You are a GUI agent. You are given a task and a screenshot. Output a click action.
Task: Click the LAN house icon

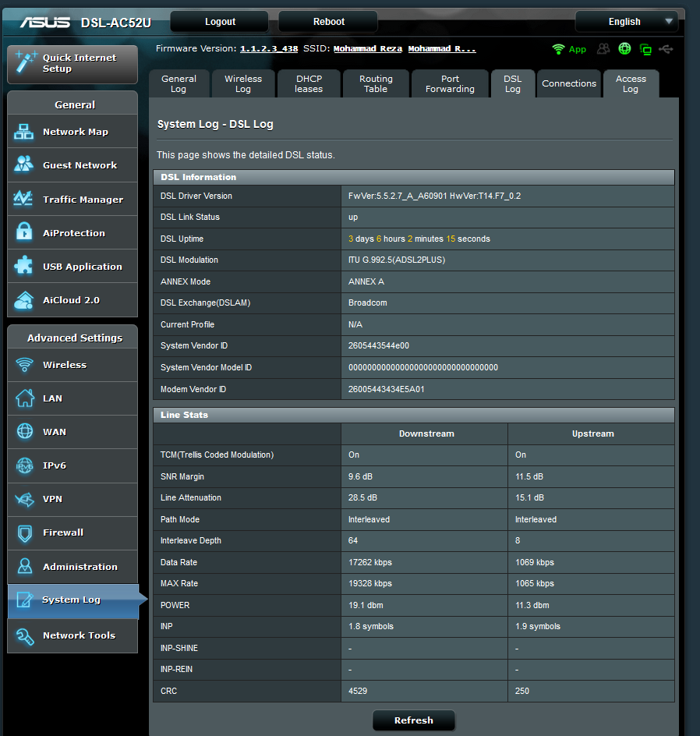pos(25,398)
